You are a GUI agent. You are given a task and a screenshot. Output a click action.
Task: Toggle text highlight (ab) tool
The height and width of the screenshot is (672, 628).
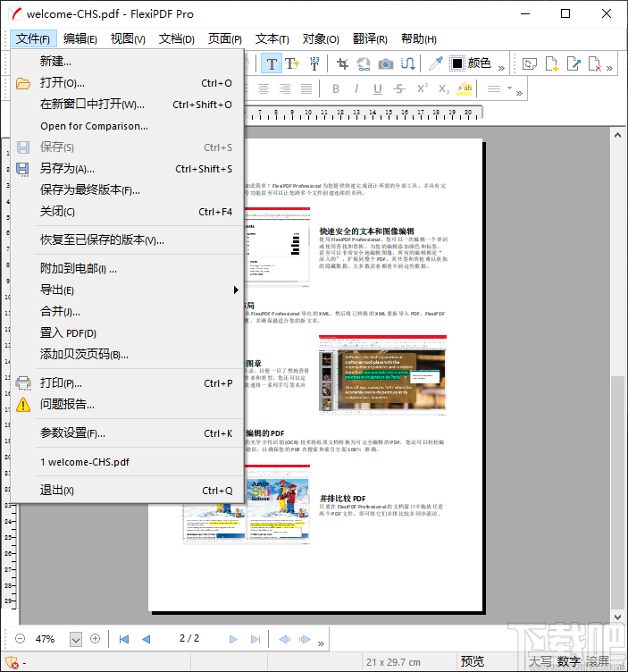pyautogui.click(x=465, y=88)
